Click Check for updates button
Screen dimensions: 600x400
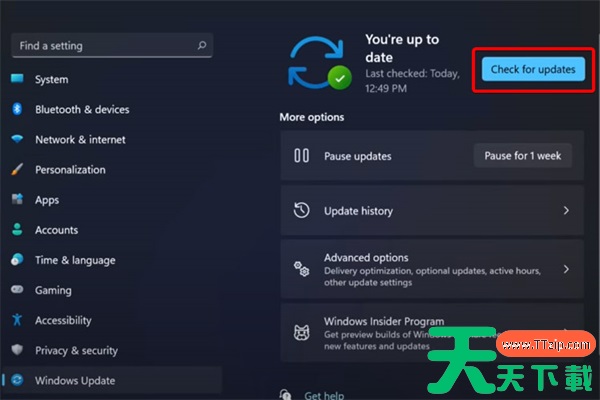pos(533,69)
